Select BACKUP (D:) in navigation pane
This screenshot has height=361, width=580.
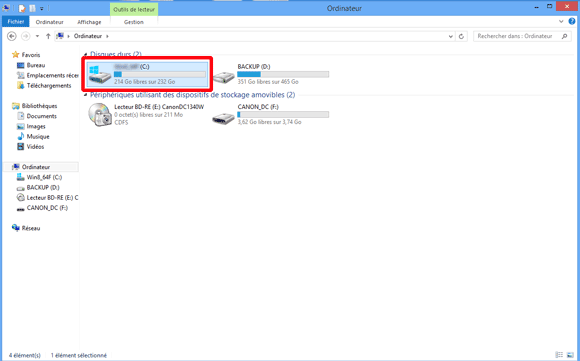pos(43,188)
